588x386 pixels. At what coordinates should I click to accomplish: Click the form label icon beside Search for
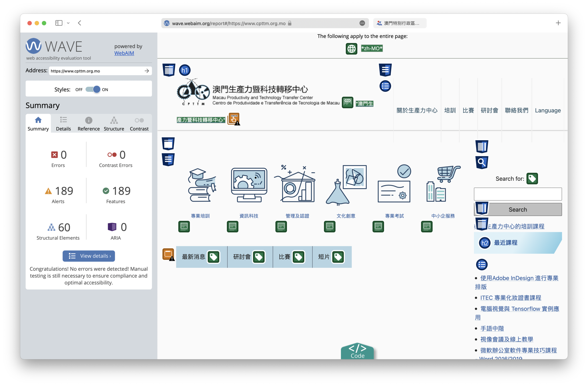[532, 179]
